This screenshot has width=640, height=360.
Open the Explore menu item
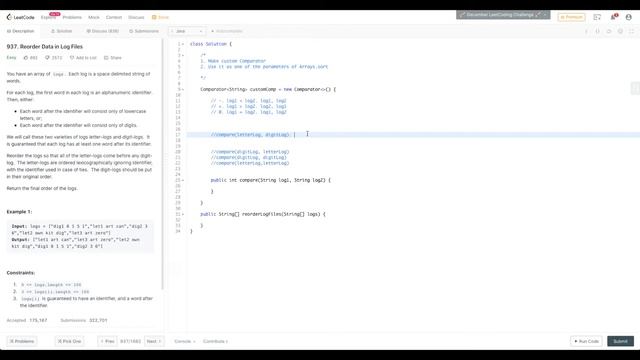pyautogui.click(x=48, y=17)
